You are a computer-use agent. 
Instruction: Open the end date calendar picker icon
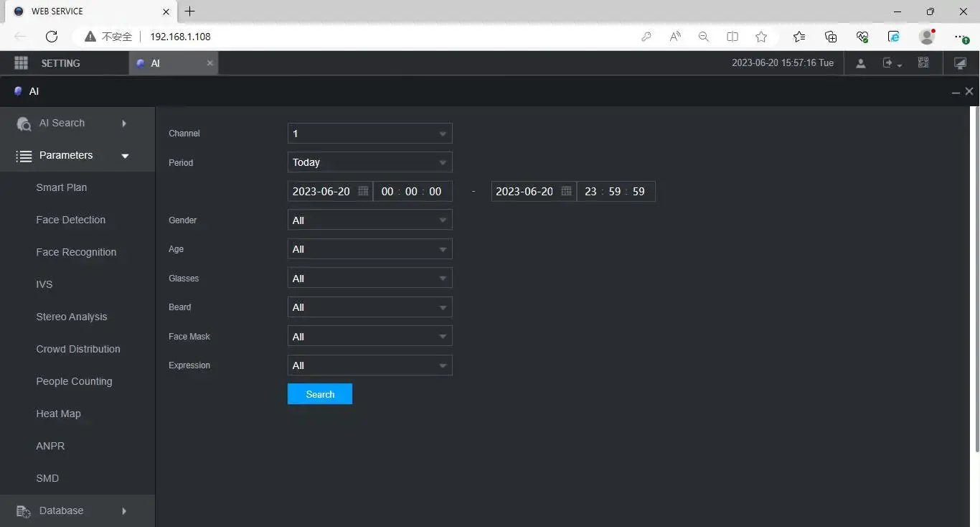tap(566, 191)
